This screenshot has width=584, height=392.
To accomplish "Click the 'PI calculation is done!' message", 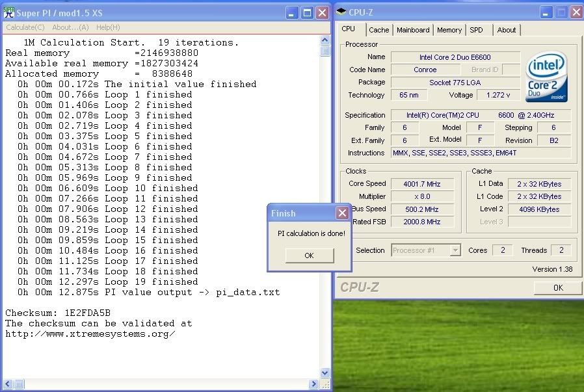I will point(312,233).
